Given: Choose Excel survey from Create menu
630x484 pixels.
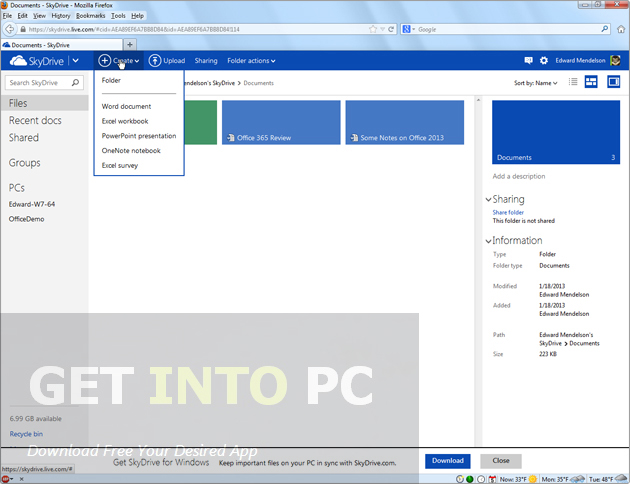Looking at the screenshot, I should pyautogui.click(x=119, y=165).
